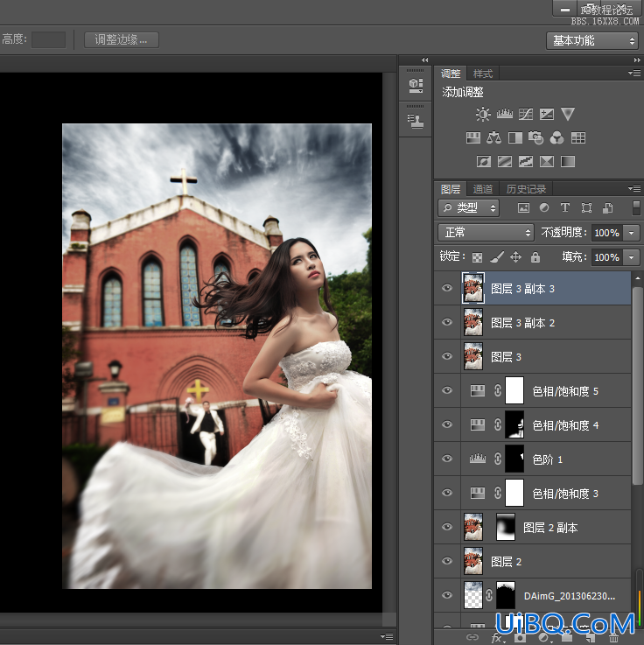Open the 基本功能 workspace dropdown
This screenshot has width=644, height=645.
[x=592, y=41]
